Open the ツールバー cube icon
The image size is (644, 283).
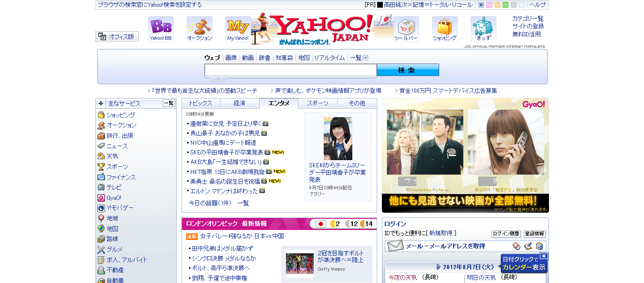[406, 29]
